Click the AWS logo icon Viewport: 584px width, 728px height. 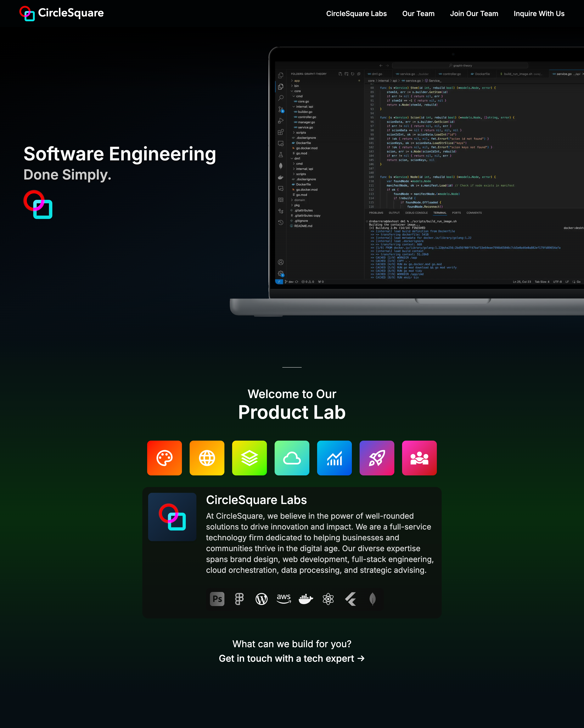284,599
